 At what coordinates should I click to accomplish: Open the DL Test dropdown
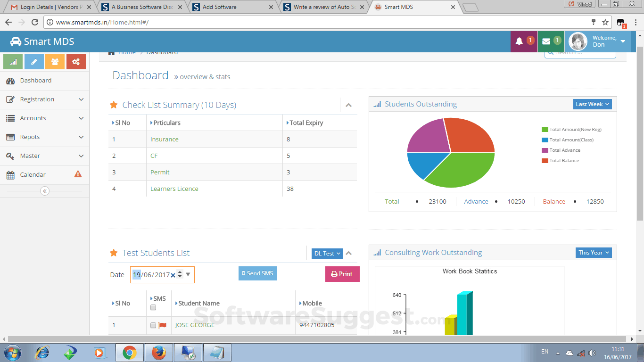[x=327, y=254]
